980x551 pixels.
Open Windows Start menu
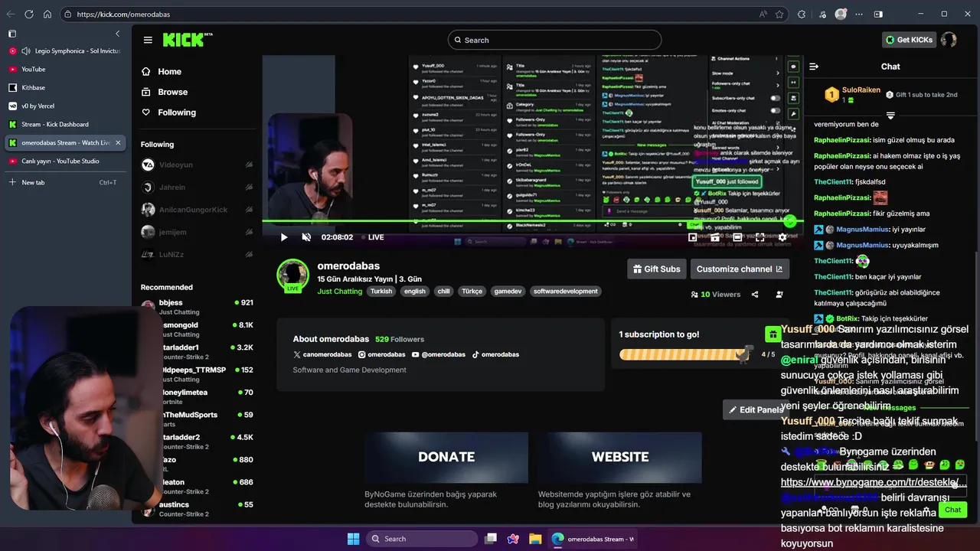pyautogui.click(x=353, y=539)
